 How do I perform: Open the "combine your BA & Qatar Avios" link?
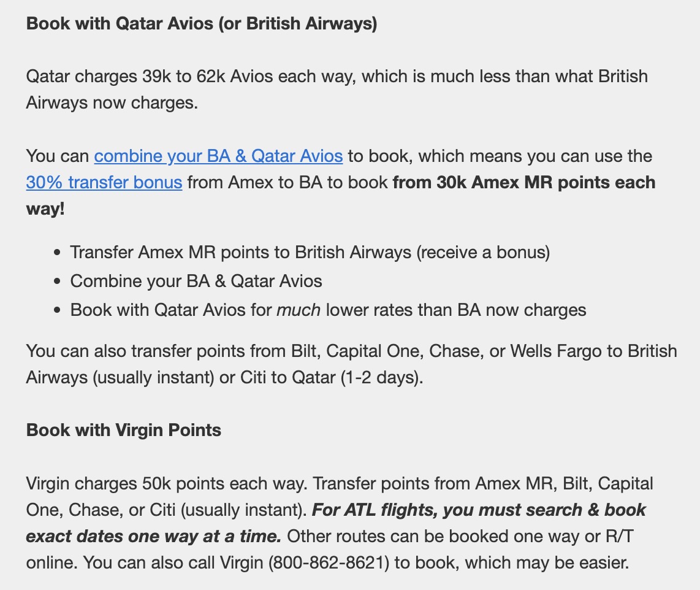(218, 156)
